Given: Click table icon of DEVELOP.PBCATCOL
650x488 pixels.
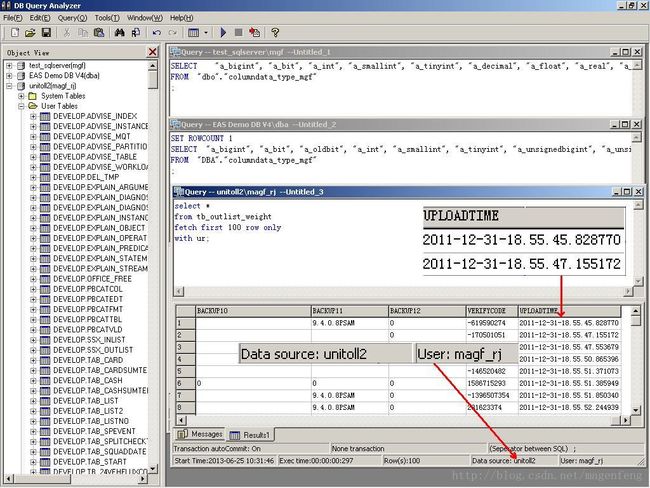Looking at the screenshot, I should point(45,289).
